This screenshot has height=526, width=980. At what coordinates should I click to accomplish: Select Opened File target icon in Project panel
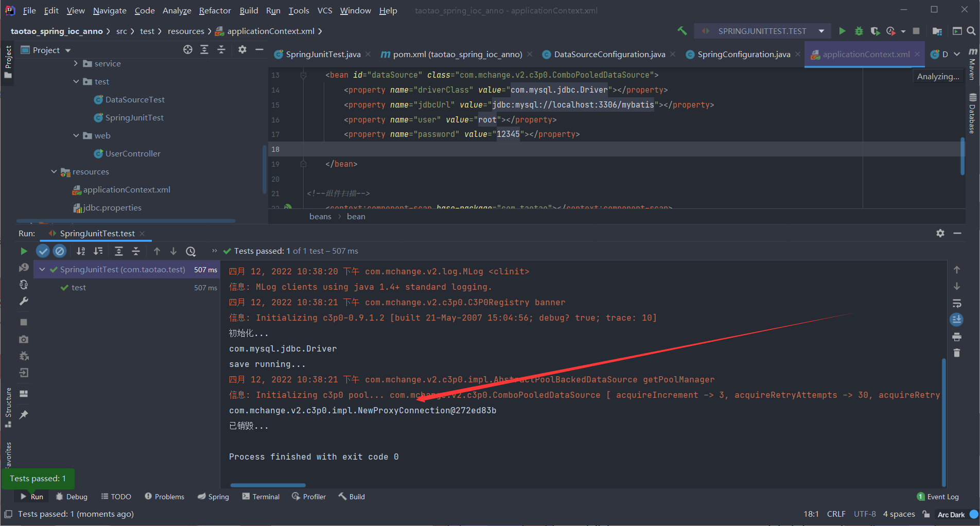(188, 49)
